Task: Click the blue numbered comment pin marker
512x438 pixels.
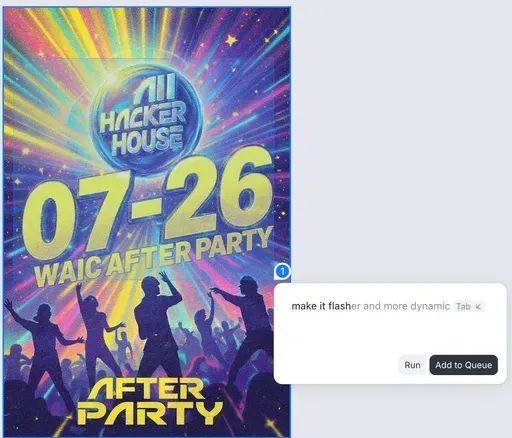Action: 282,271
